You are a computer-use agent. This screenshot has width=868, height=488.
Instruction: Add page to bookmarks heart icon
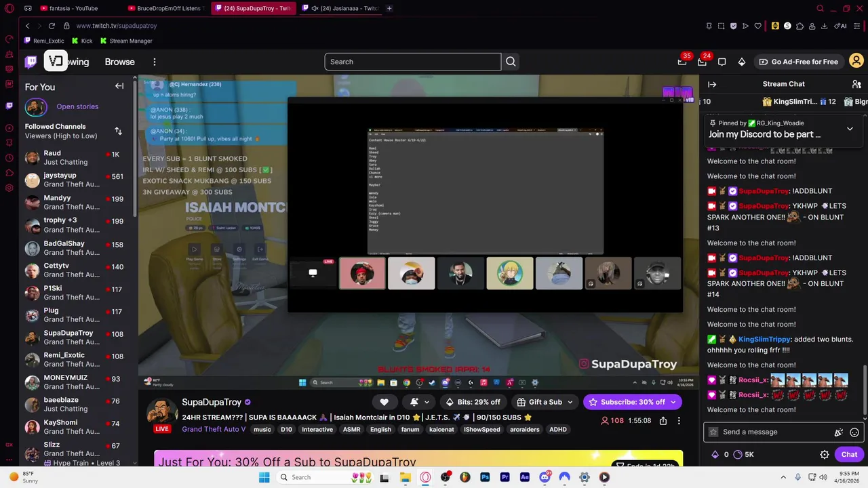tap(758, 26)
